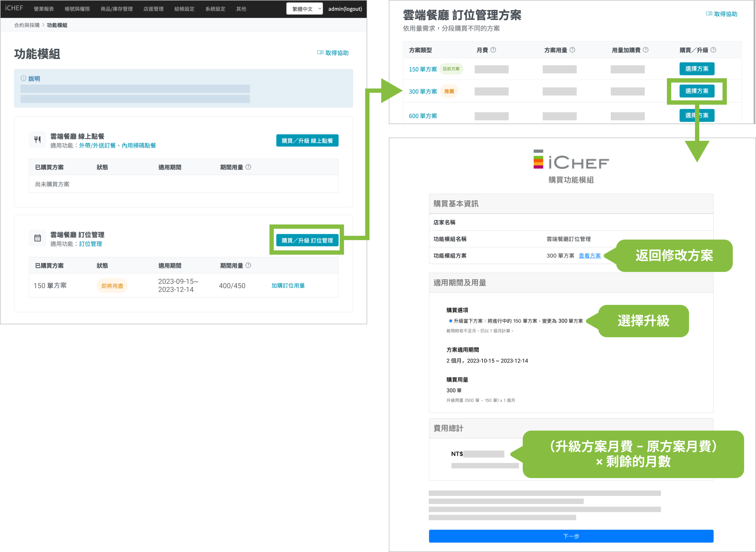Click the 加購訂位用量 link
Image resolution: width=756 pixels, height=552 pixels.
coord(288,286)
